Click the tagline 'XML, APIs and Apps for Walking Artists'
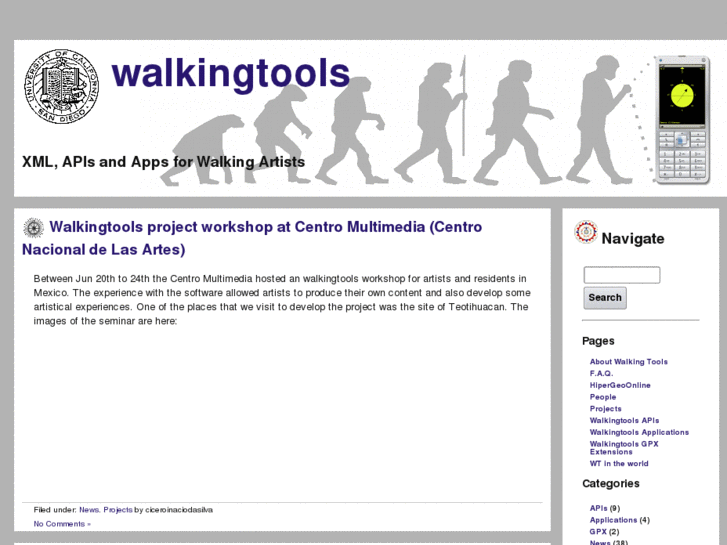The height and width of the screenshot is (545, 727). point(163,162)
